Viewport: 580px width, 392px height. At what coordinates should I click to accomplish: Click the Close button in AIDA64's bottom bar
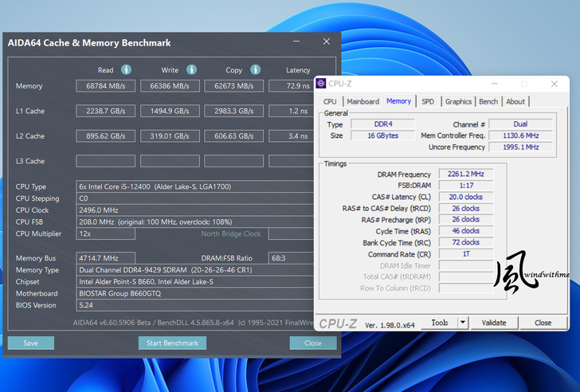[x=313, y=343]
